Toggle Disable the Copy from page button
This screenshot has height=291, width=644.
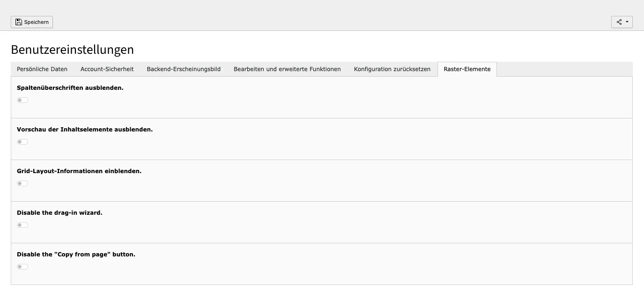point(22,266)
